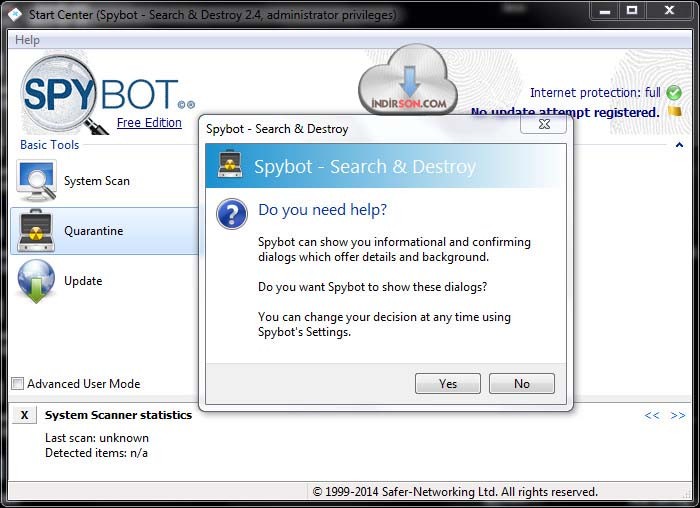The image size is (700, 508).
Task: Go to previous statistics page (<<)
Action: click(x=652, y=415)
